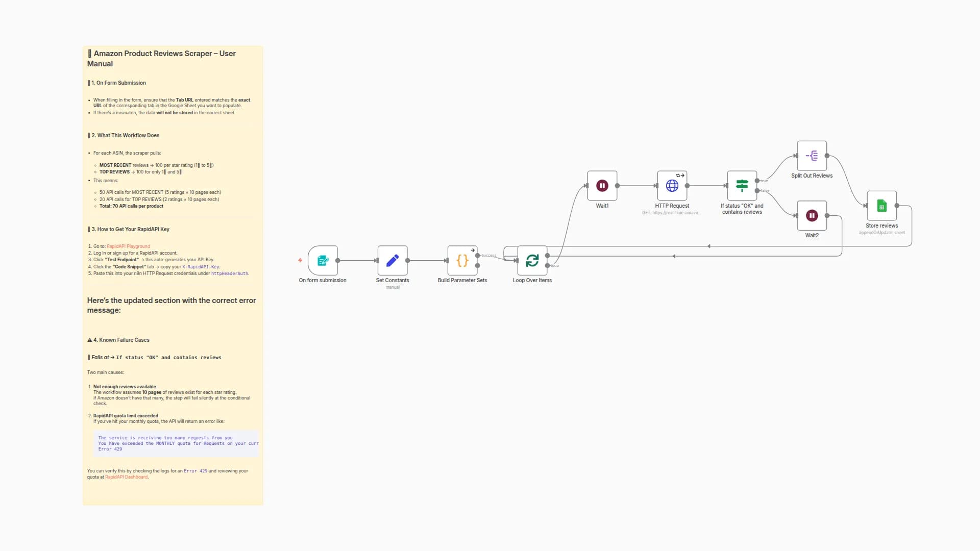Open the HTTP Request globe node
980x551 pixels.
point(672,186)
